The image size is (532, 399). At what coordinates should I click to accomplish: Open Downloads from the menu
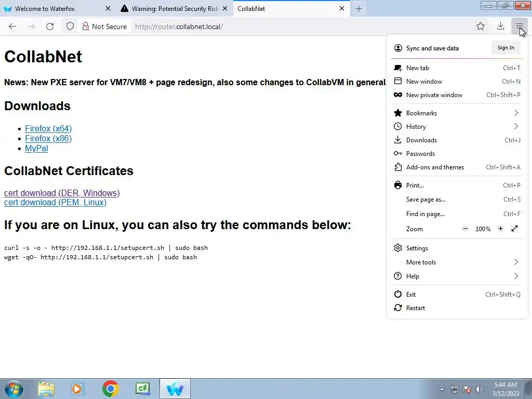pyautogui.click(x=457, y=140)
